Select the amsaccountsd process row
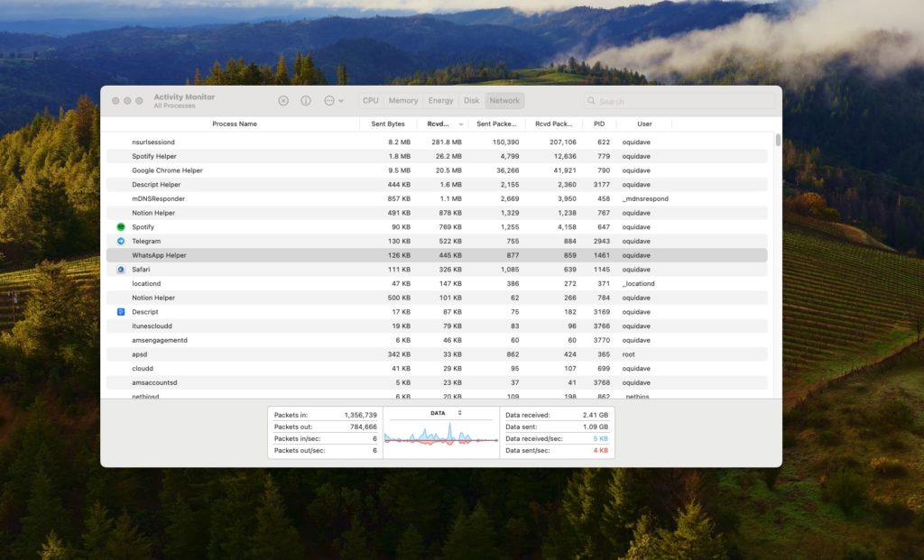Screen dimensions: 924x560 click(x=437, y=382)
